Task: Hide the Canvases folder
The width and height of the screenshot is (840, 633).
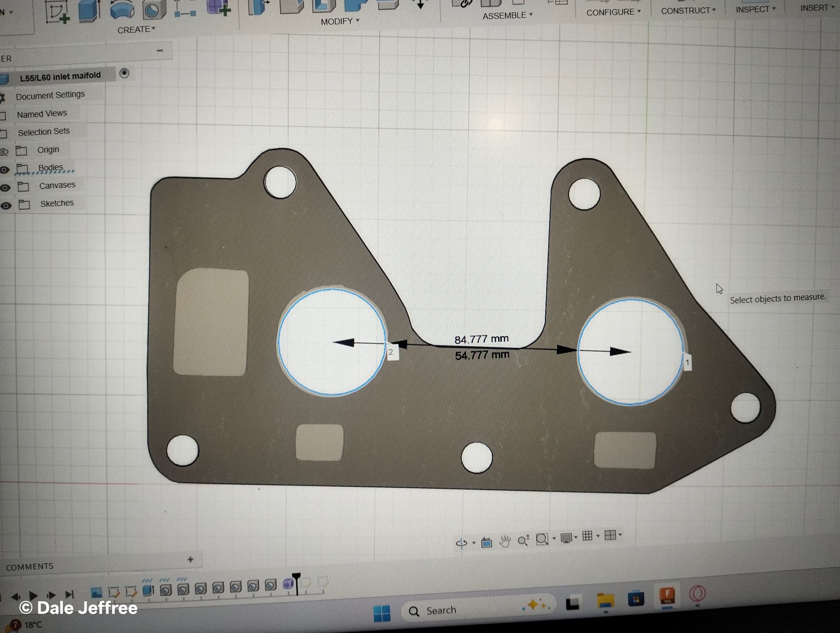Action: (5, 188)
